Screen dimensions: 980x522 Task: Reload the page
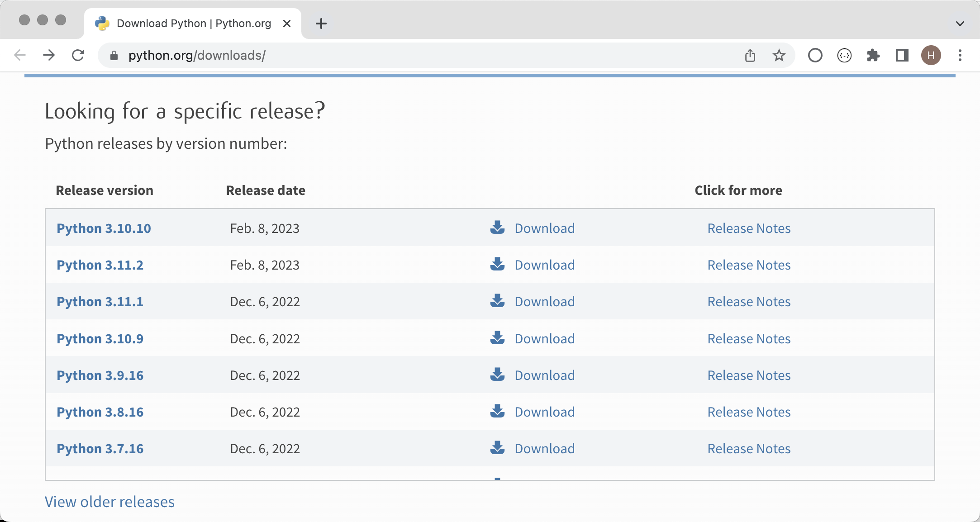click(78, 55)
